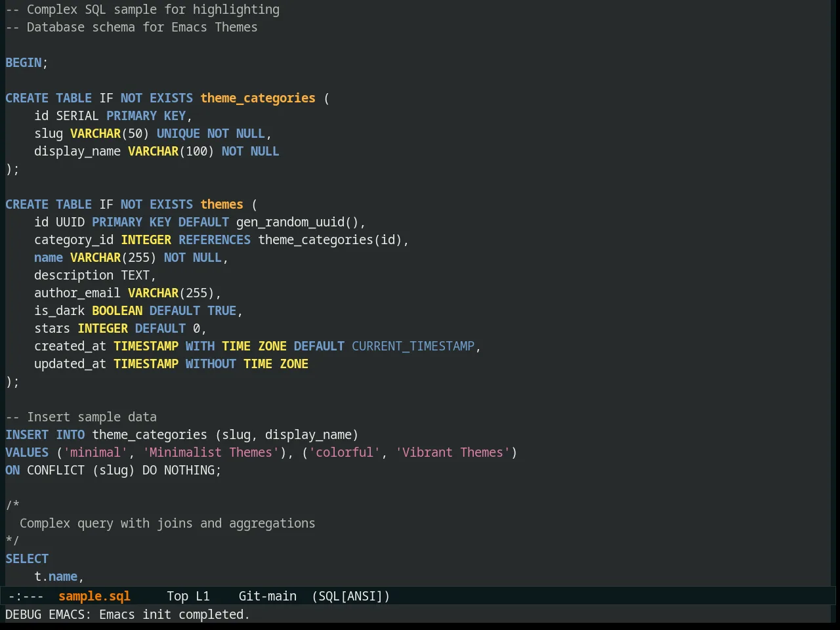Click the 'Vibrant Themes' string literal
The width and height of the screenshot is (840, 630).
pyautogui.click(x=453, y=452)
